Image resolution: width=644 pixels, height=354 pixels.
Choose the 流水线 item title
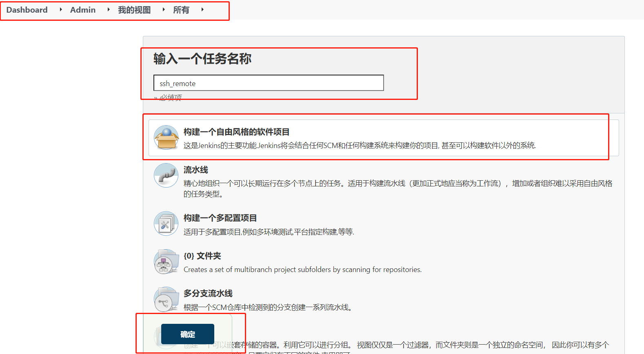click(196, 170)
